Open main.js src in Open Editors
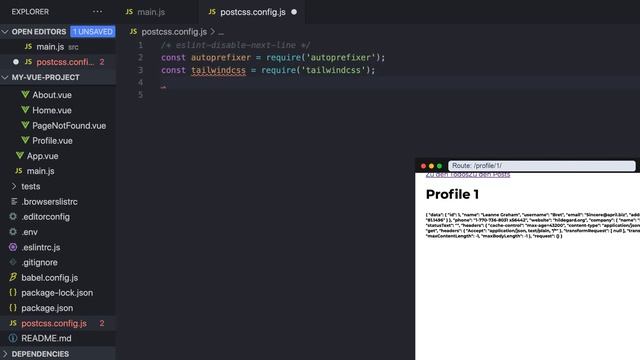The width and height of the screenshot is (640, 360). 58,47
